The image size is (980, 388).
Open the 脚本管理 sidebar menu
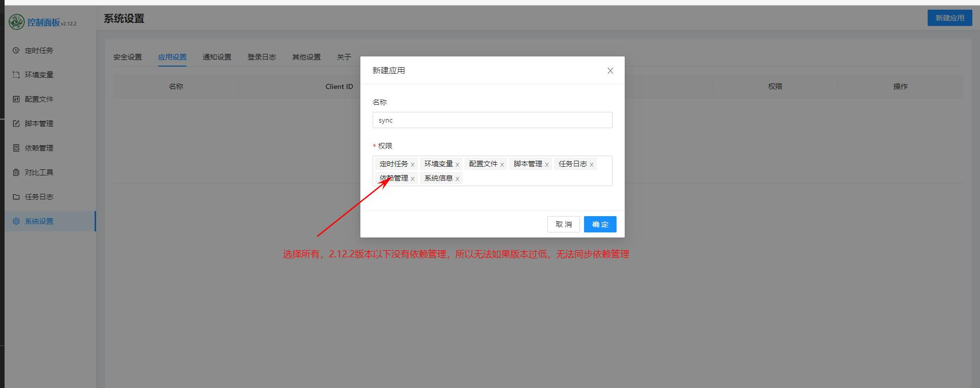pos(50,124)
